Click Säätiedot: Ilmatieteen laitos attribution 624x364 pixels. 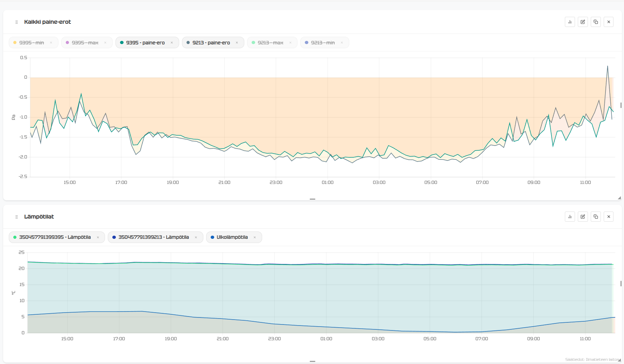pos(592,359)
